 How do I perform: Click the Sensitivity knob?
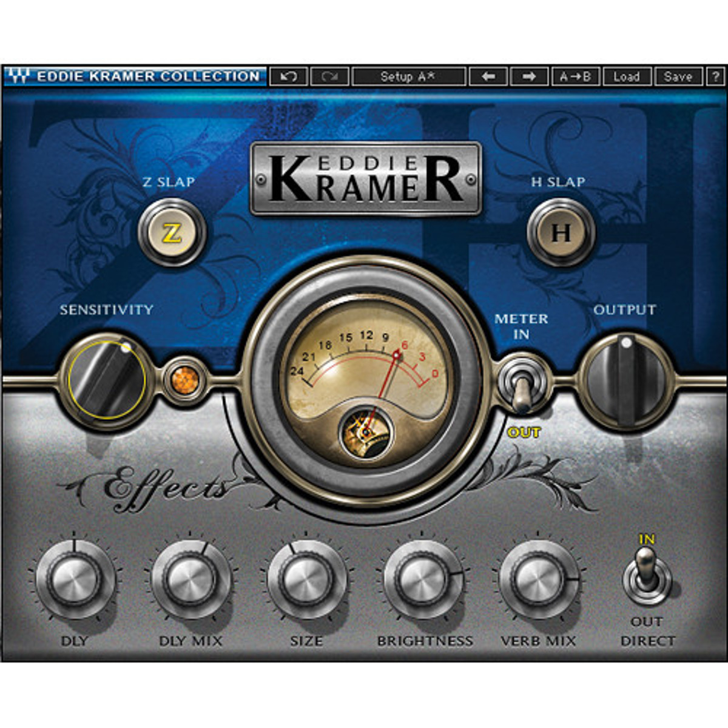click(x=107, y=380)
